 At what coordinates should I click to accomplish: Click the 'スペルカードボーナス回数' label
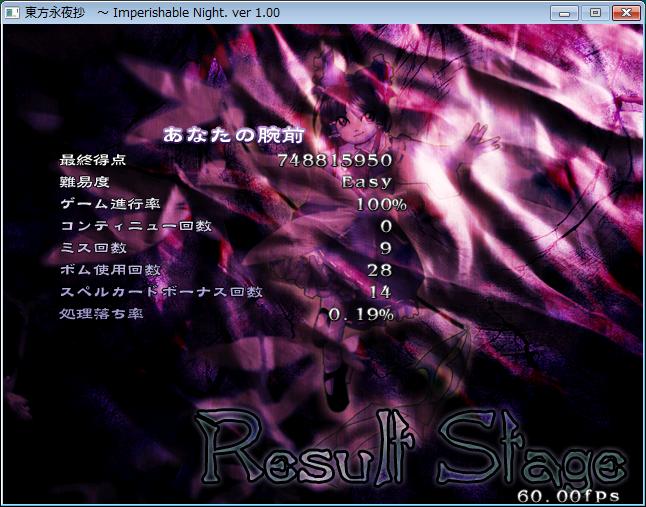(162, 292)
